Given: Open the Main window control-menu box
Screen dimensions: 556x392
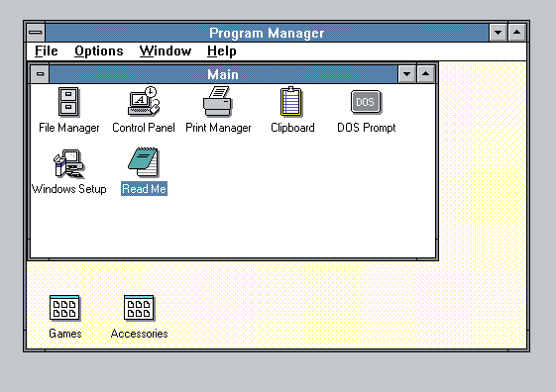Looking at the screenshot, I should click(x=40, y=74).
